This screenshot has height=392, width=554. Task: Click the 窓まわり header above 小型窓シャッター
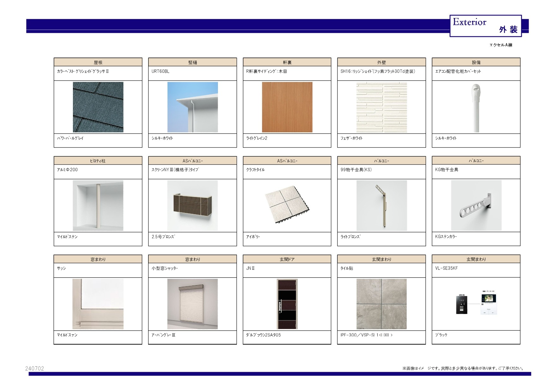pyautogui.click(x=192, y=259)
